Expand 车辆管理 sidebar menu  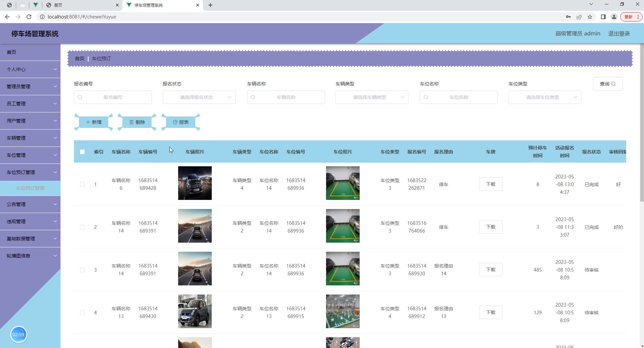30,138
